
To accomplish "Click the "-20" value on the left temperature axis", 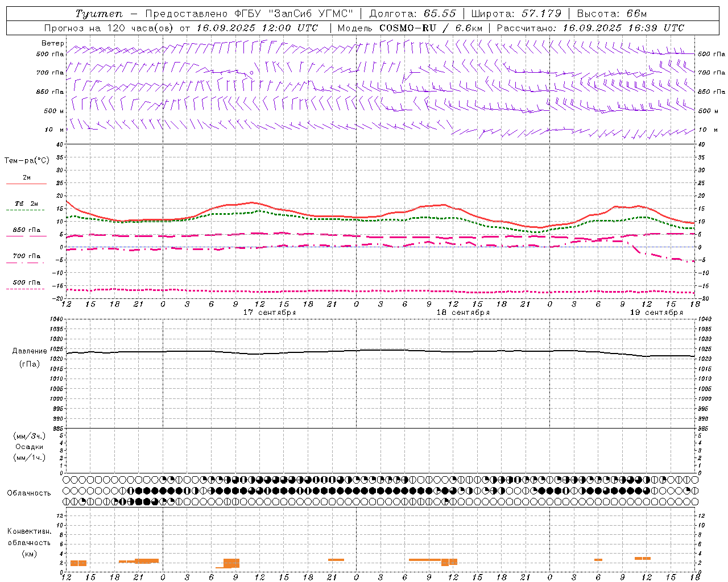I will click(57, 298).
